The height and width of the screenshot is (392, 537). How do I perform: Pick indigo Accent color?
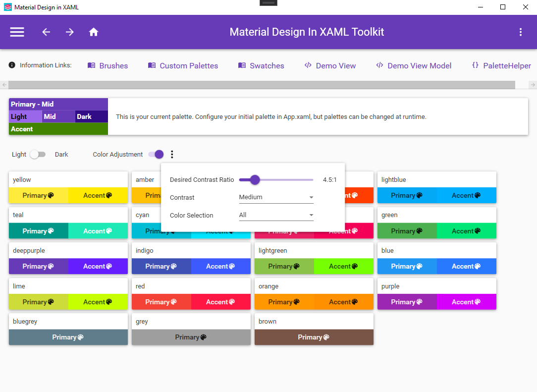pyautogui.click(x=221, y=266)
